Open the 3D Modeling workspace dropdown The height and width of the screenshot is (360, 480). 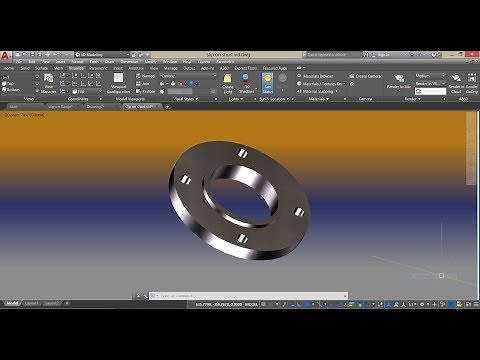pos(102,54)
